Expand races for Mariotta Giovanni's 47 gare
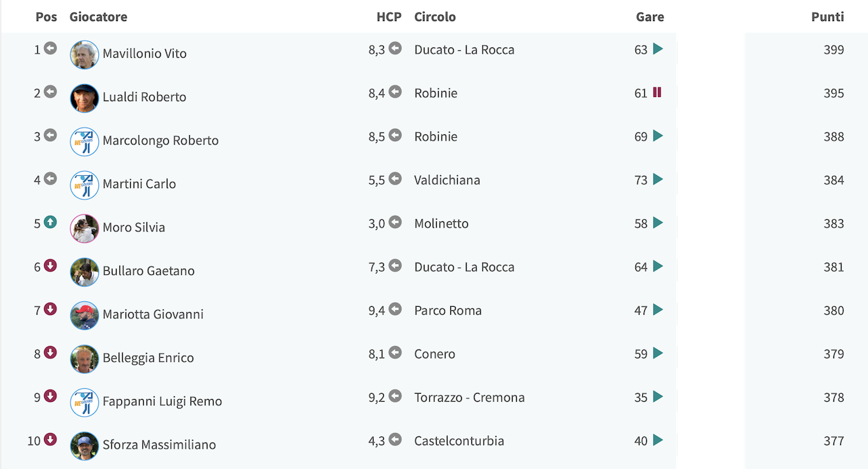Image resolution: width=868 pixels, height=469 pixels. pyautogui.click(x=658, y=309)
